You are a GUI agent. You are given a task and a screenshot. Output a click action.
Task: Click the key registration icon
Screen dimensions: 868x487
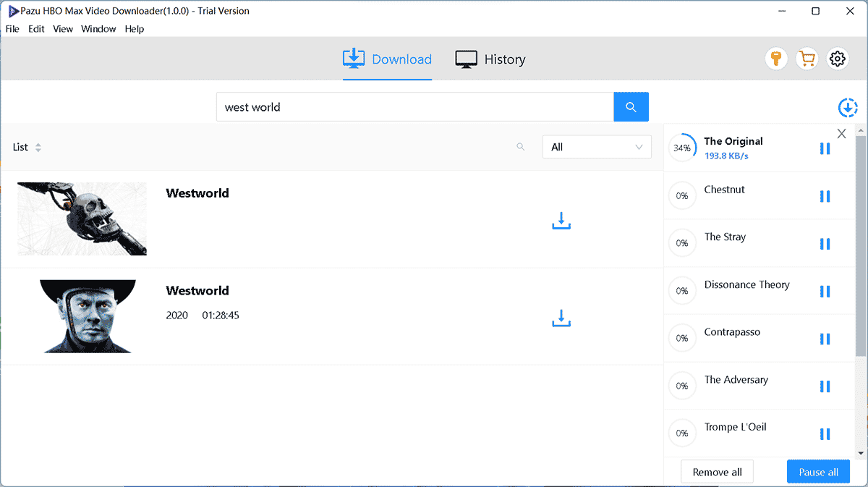pos(776,59)
